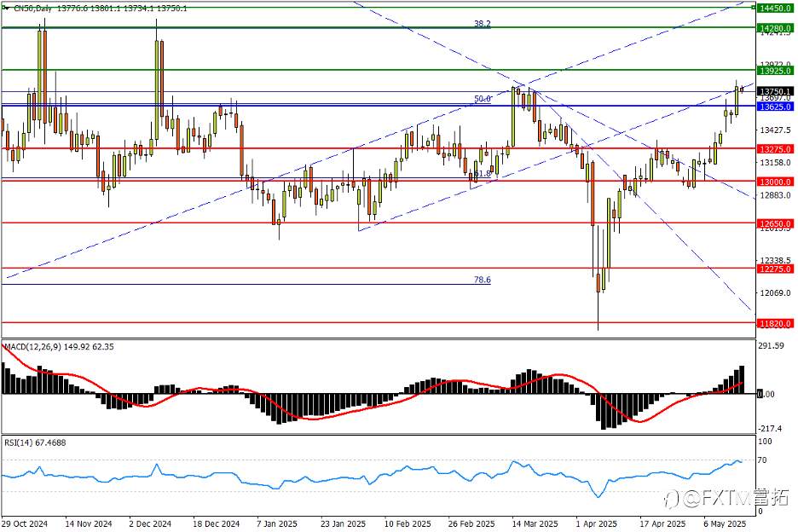Click the -217.4 MACD scale value
Viewport: 798px width, 532px height.
[x=771, y=429]
